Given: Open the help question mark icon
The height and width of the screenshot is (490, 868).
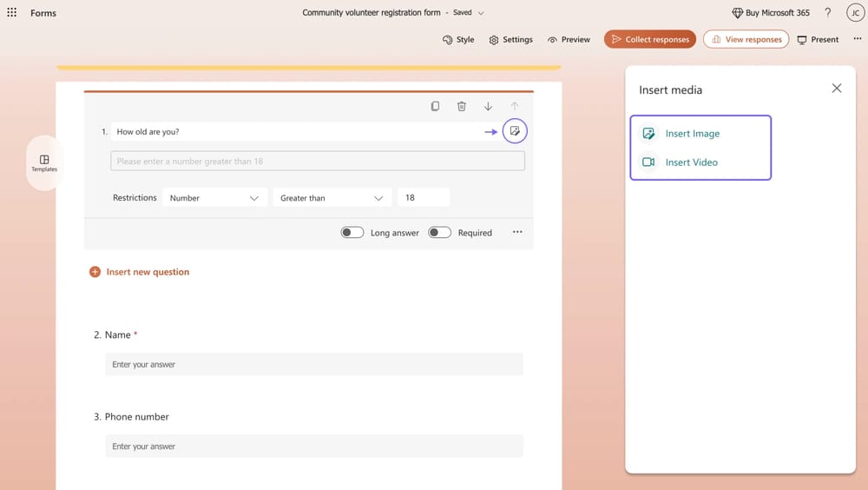Looking at the screenshot, I should pos(827,13).
